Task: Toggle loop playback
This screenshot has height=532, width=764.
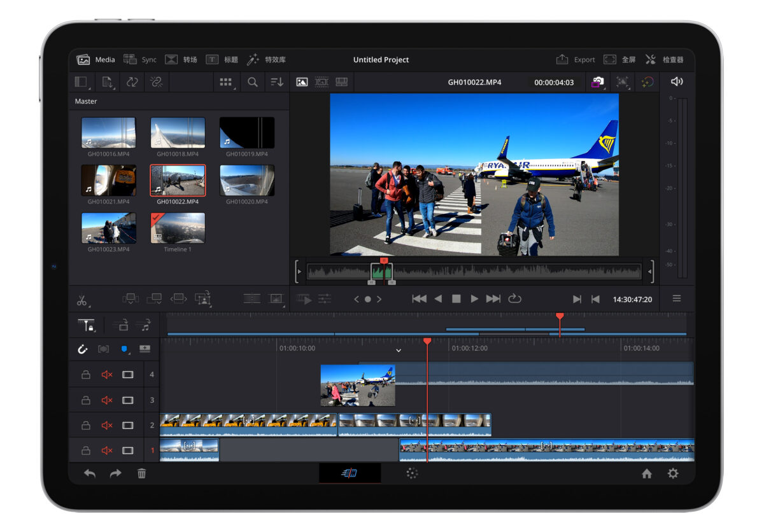Action: click(514, 299)
